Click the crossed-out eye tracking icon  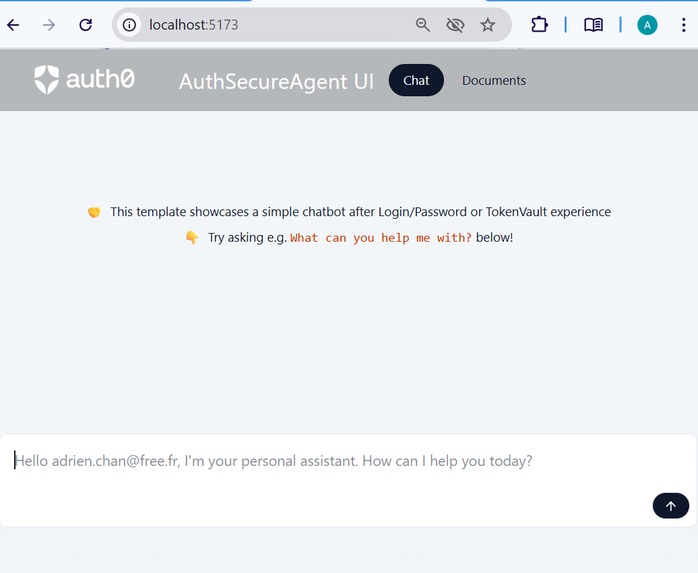click(455, 25)
